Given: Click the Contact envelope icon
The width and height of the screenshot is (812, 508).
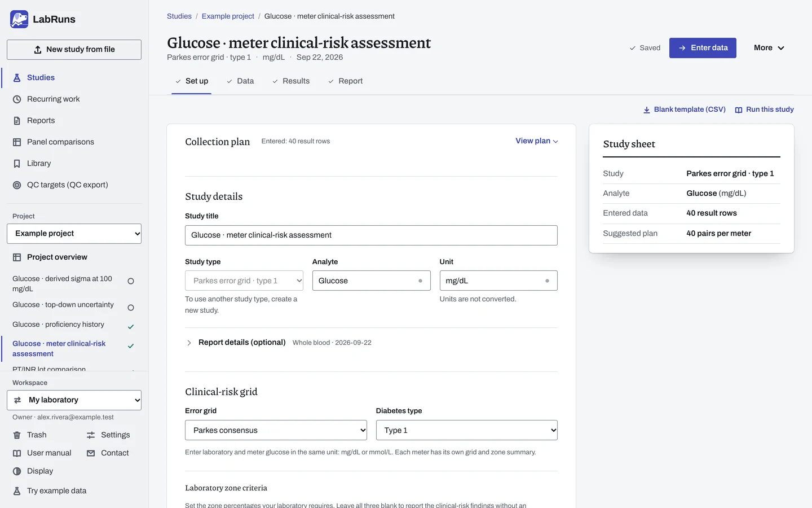Looking at the screenshot, I should (91, 453).
